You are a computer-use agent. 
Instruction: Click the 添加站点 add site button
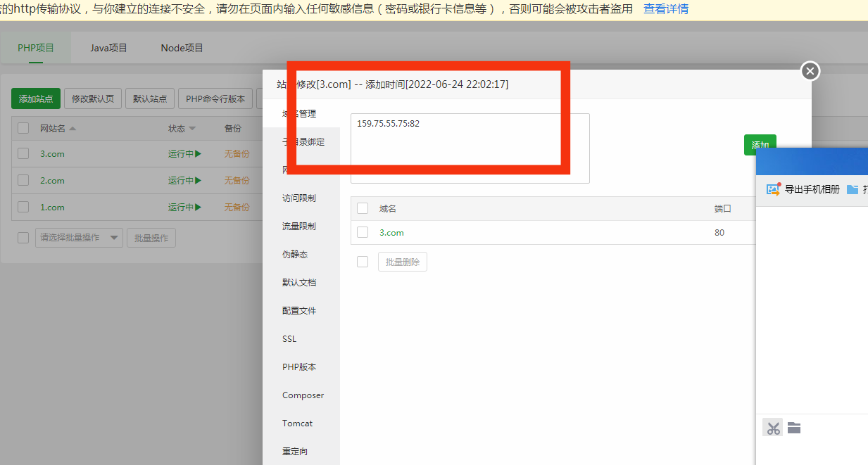click(x=35, y=98)
